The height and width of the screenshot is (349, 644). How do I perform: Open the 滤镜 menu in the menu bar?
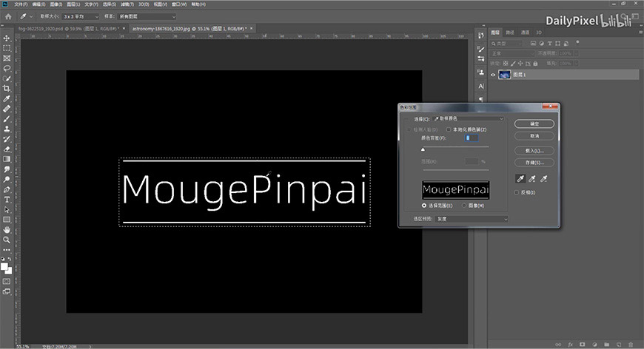point(129,4)
